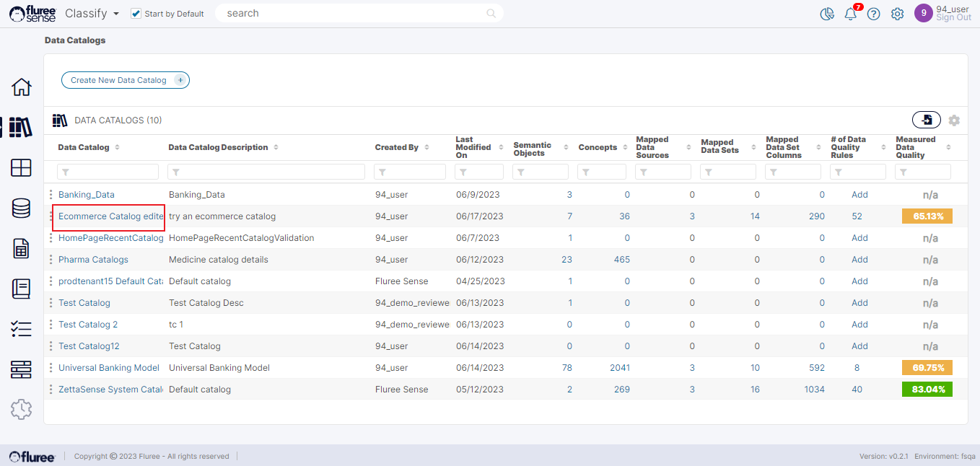This screenshot has height=466, width=980.
Task: Click the green 83.04% quality badge
Action: 927,390
